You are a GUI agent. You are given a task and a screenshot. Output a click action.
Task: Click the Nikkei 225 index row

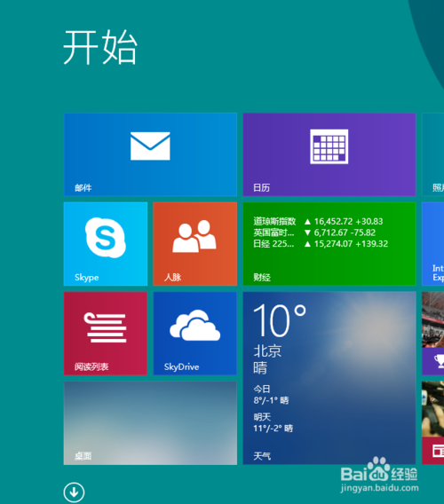pyautogui.click(x=321, y=244)
